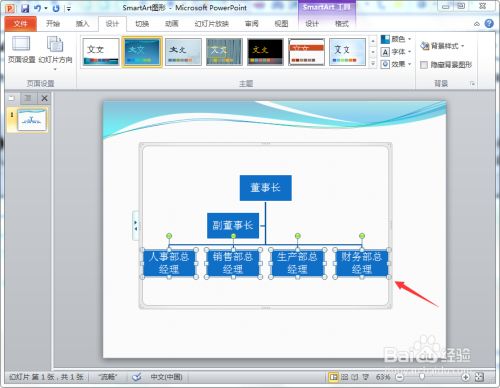Switch to Reading view in the status bar
Screen dimensions: 500x388
point(355,377)
